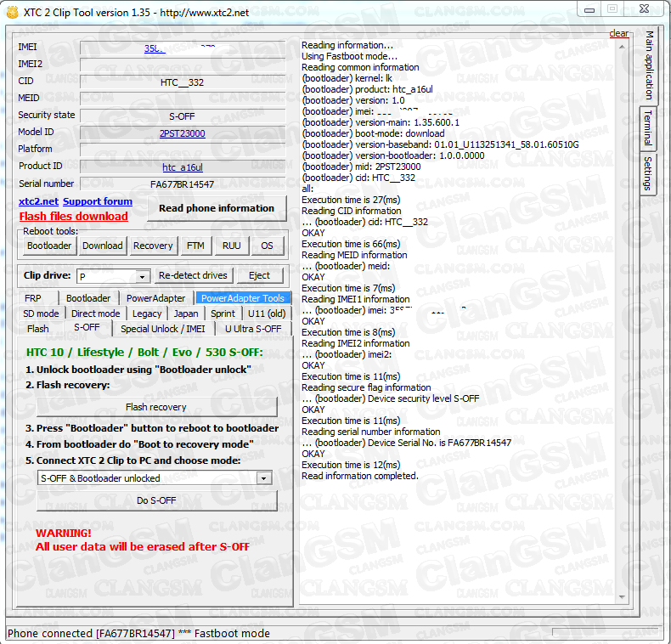Select the Flash tab
Viewport: 671px width, 644px height.
point(38,329)
